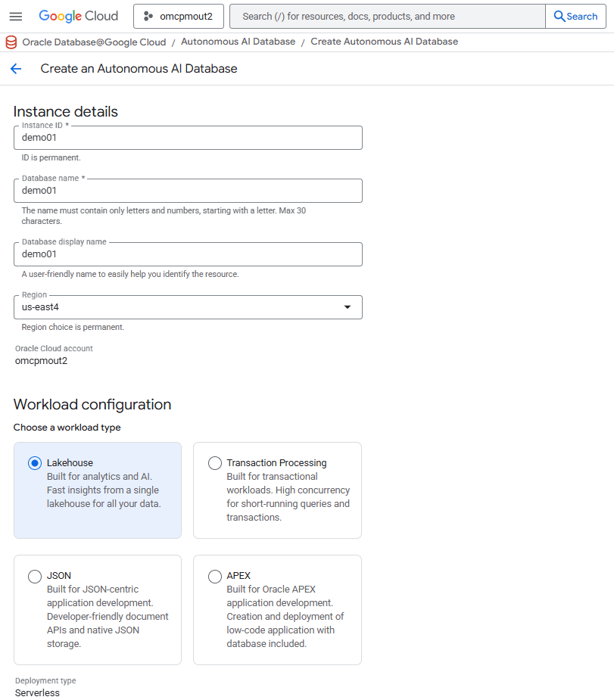Screen dimensions: 614x700
Task: Click the project icon beside omcpmout2
Action: (x=148, y=17)
